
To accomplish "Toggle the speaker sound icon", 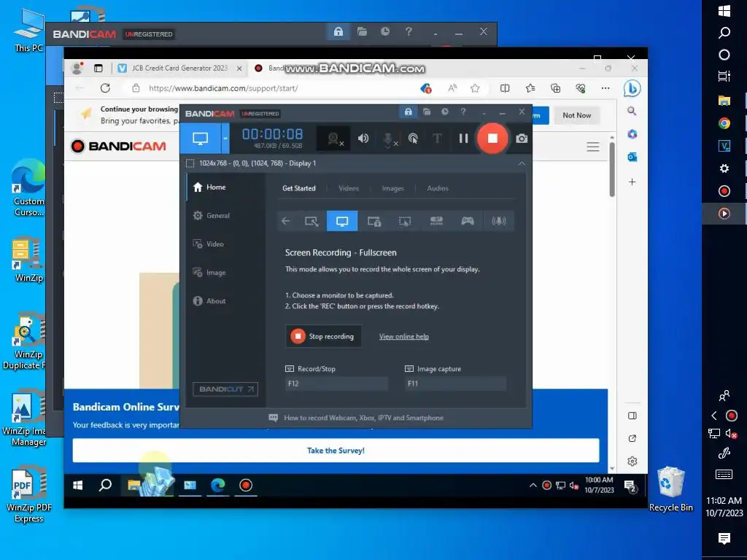I will coord(363,138).
